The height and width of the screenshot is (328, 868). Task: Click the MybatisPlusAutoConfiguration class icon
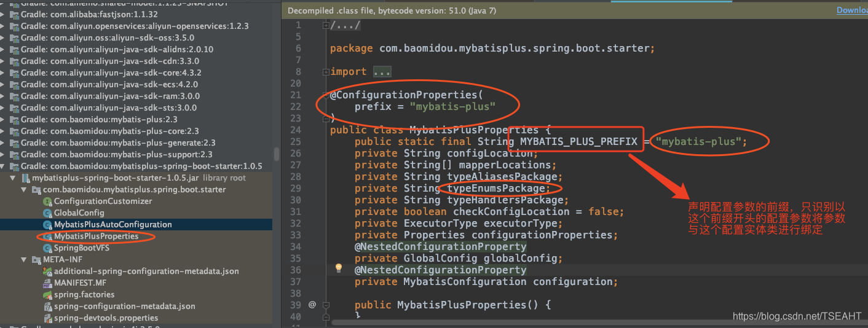point(47,225)
